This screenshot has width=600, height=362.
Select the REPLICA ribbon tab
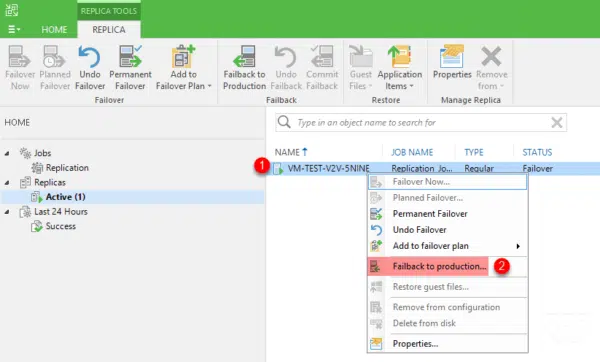pos(109,29)
